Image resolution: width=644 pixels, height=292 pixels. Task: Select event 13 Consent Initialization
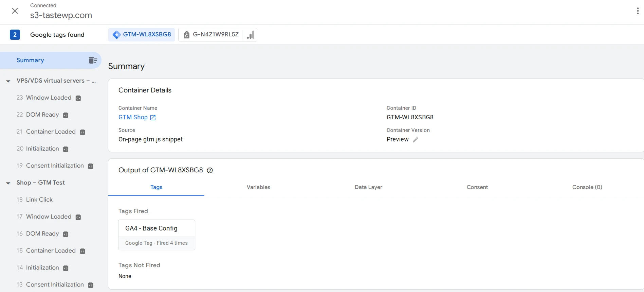[50, 285]
